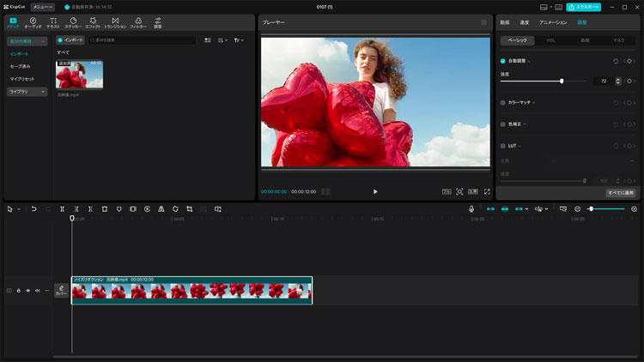This screenshot has width=644, height=362.
Task: Disable the 自動調整 auto adjust checkbox
Action: pyautogui.click(x=503, y=61)
